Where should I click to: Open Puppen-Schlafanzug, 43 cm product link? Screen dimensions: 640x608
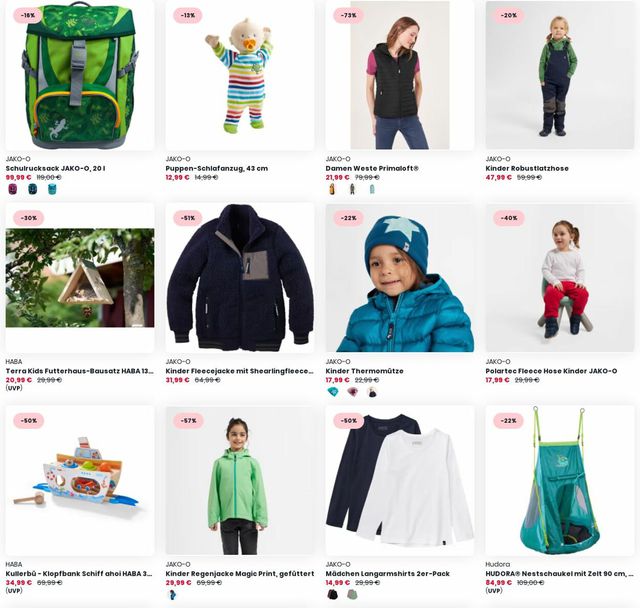click(x=217, y=168)
